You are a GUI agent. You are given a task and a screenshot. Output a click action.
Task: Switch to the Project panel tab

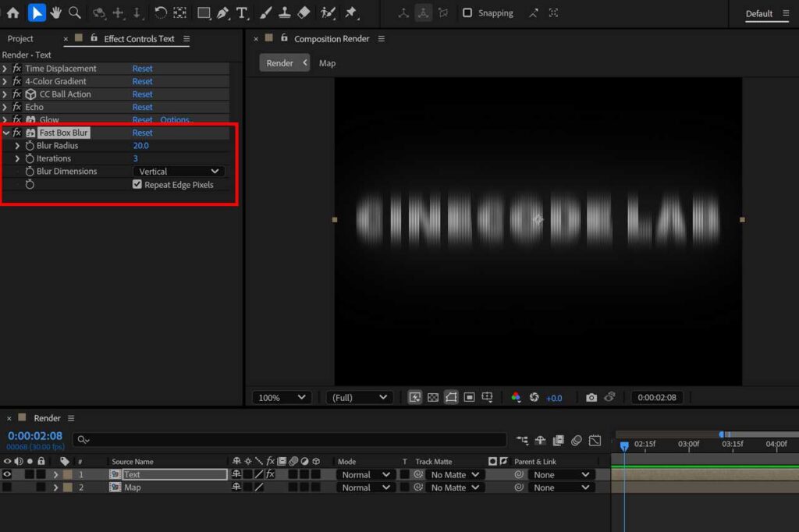[x=20, y=39]
